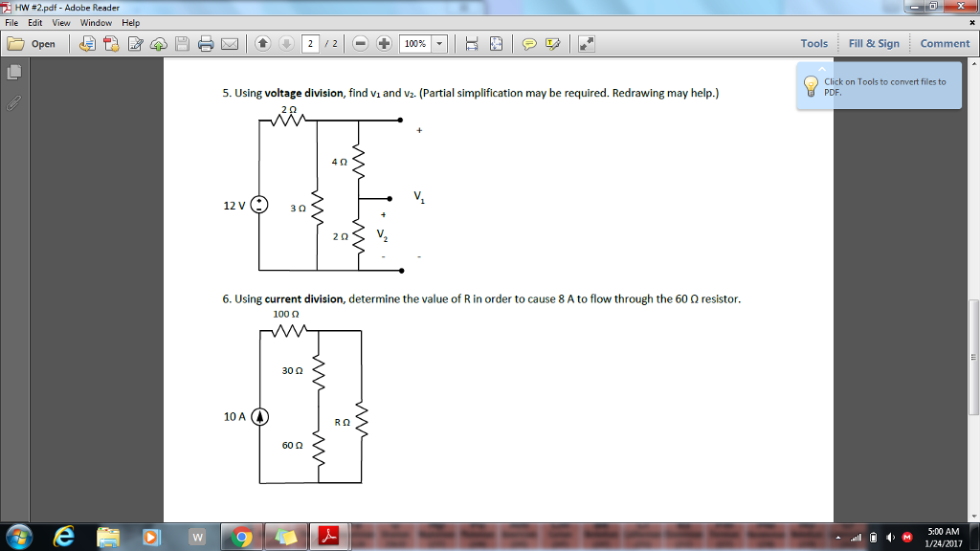Select the Sticky Note comment tool
Screen dimensions: 980x551
tap(529, 43)
